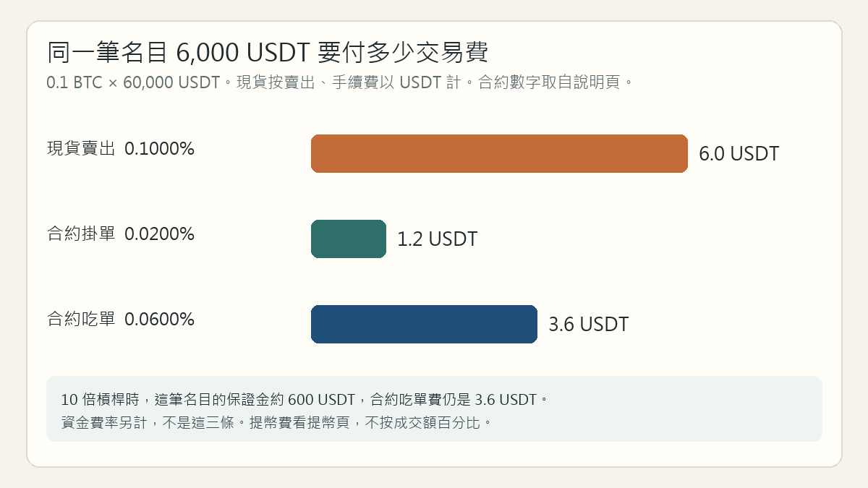
Task: Click the chart title about 6,000 USDT
Action: pos(268,53)
